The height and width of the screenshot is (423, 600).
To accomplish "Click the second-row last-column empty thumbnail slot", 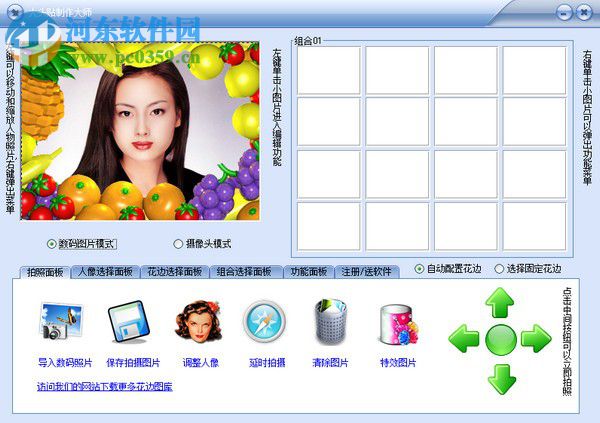I will 534,122.
